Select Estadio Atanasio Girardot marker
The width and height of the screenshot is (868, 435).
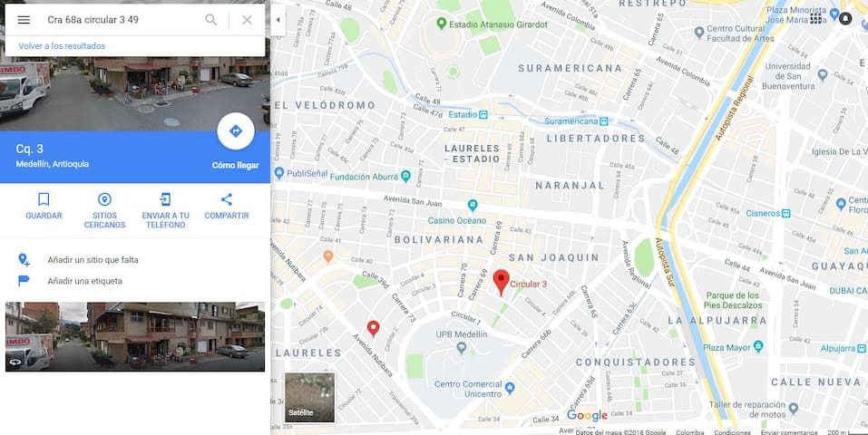click(441, 24)
